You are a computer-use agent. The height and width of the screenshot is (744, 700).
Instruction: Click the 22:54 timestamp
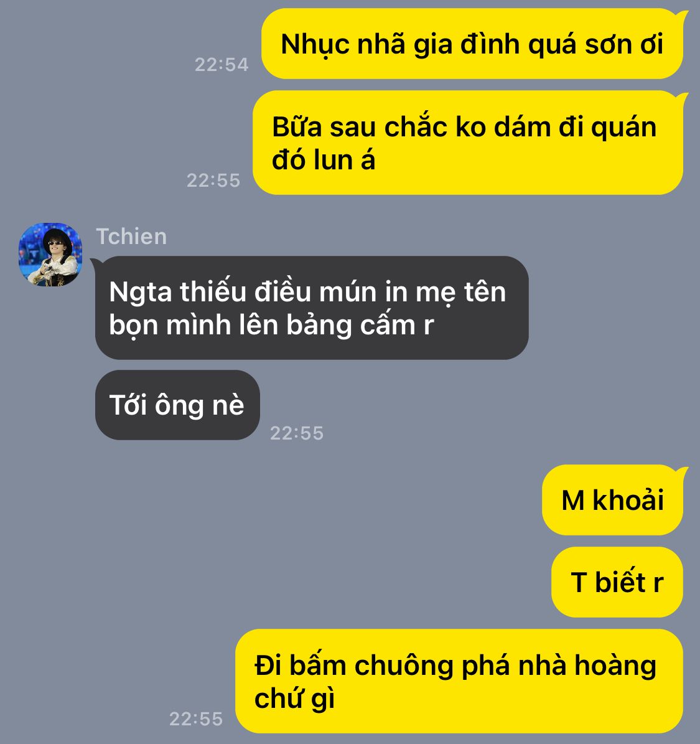(x=222, y=65)
